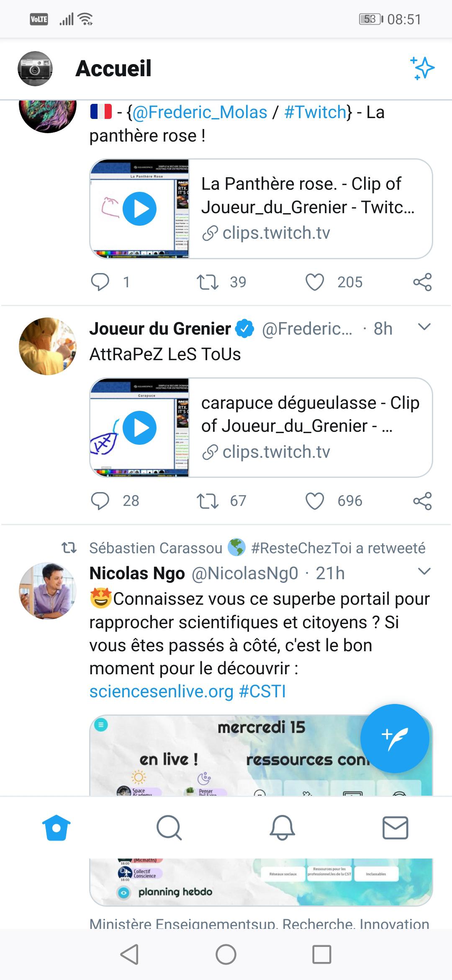Image resolution: width=452 pixels, height=980 pixels.
Task: Tap the sparkle icon for latest tweets
Action: pos(422,68)
